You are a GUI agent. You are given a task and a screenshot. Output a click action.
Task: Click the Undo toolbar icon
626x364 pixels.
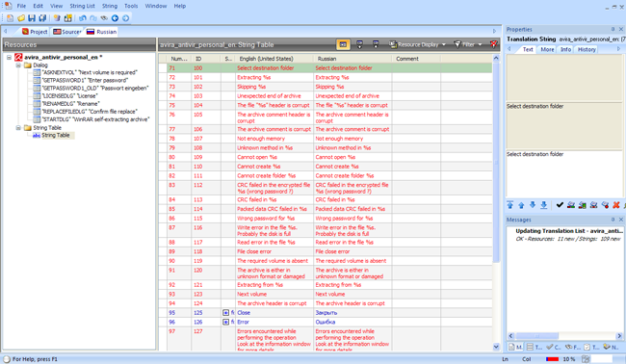pyautogui.click(x=83, y=18)
